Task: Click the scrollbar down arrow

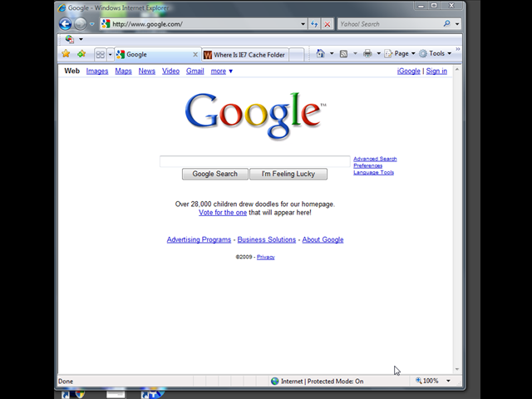Action: (456, 369)
